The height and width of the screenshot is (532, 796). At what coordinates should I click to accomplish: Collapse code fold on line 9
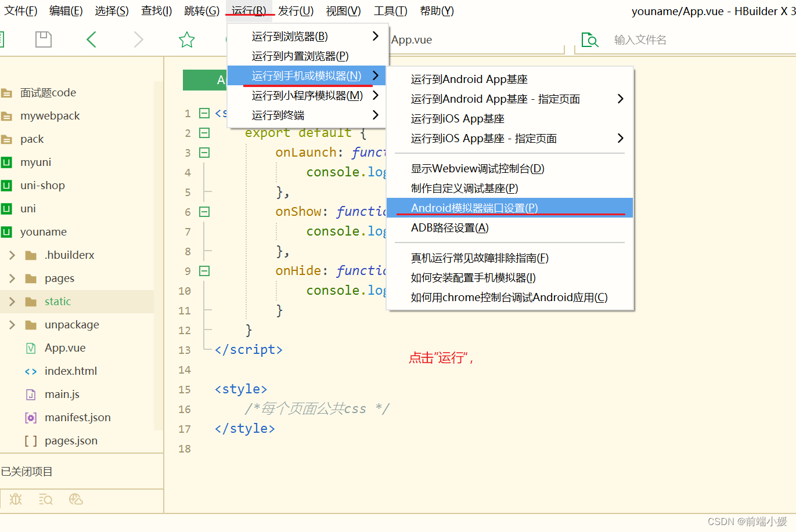[204, 271]
